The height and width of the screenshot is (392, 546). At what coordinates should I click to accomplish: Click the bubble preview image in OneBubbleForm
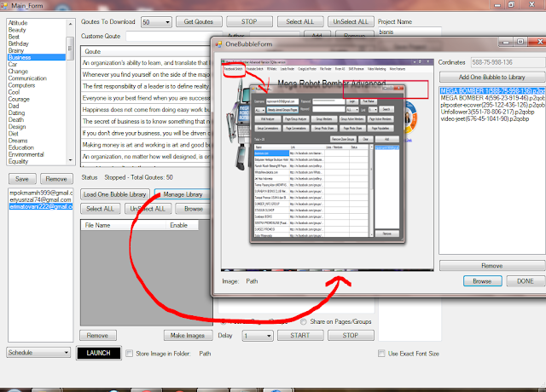[328, 164]
